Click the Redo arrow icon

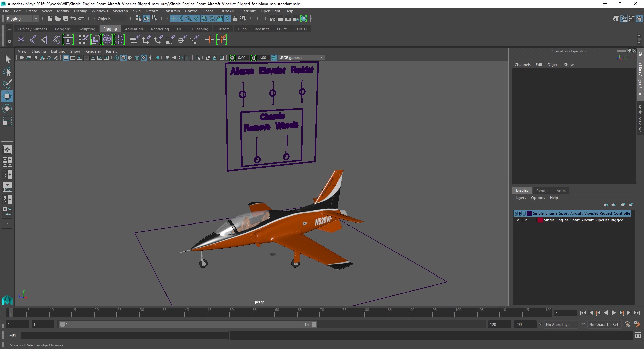[81, 19]
